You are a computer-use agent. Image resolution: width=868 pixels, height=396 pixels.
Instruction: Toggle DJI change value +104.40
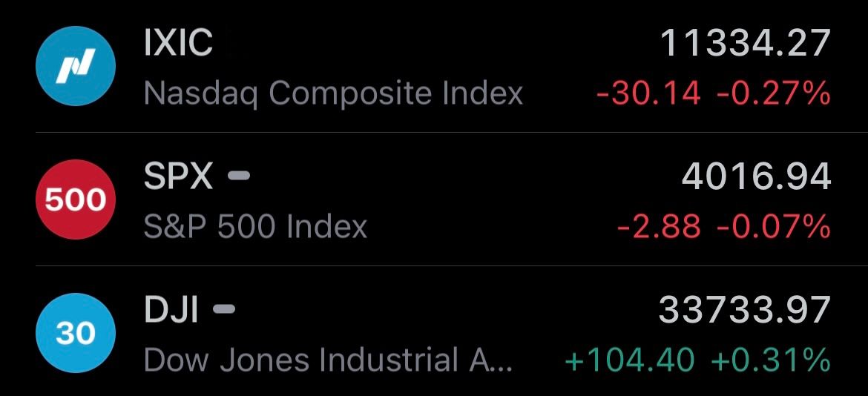tap(629, 360)
